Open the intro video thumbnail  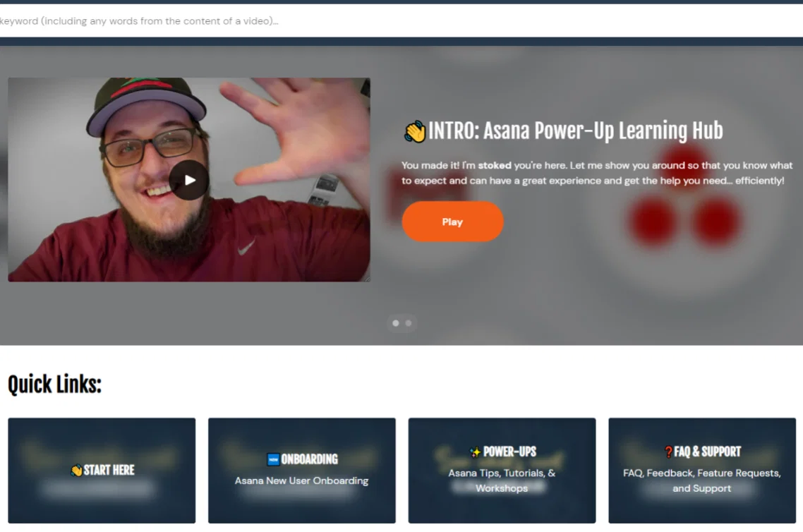point(189,180)
